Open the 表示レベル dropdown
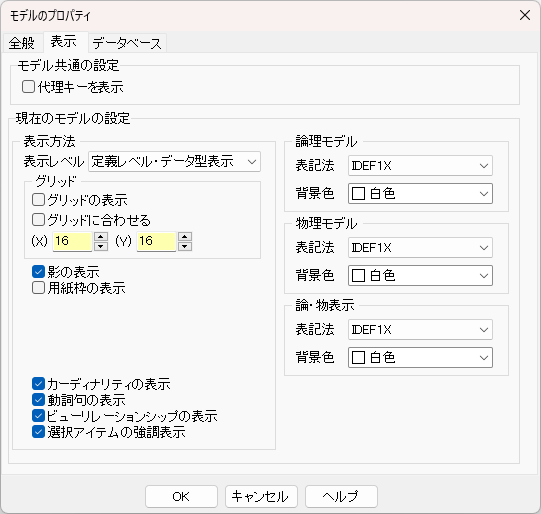The height and width of the screenshot is (514, 541). pyautogui.click(x=175, y=161)
